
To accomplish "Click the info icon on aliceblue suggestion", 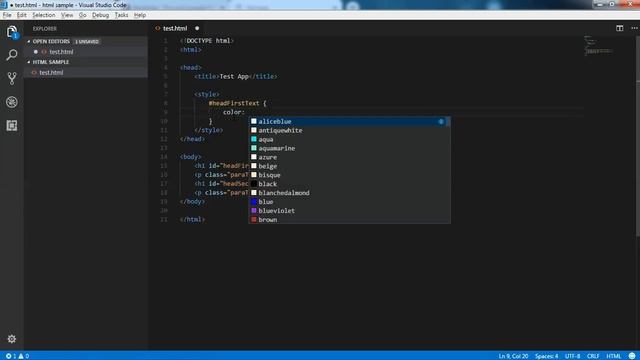I will coord(441,121).
